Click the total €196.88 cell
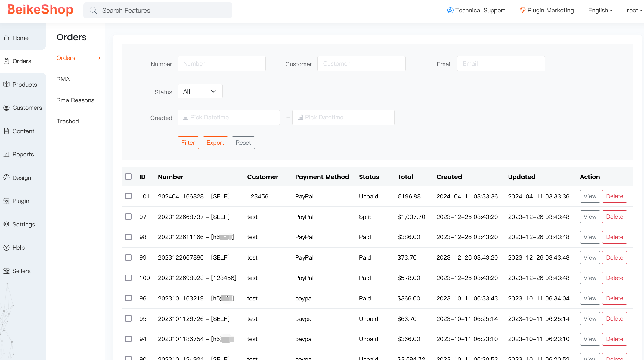644x360 pixels. click(409, 196)
